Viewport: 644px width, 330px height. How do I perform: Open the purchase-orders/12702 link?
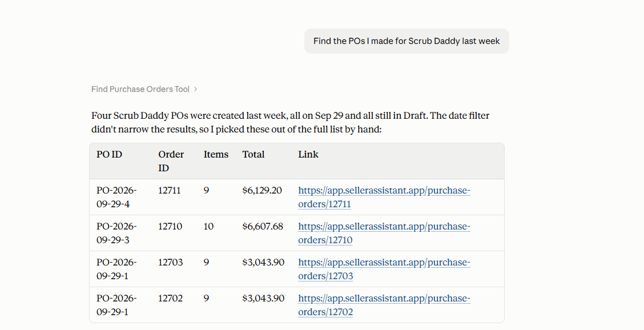[x=384, y=305]
